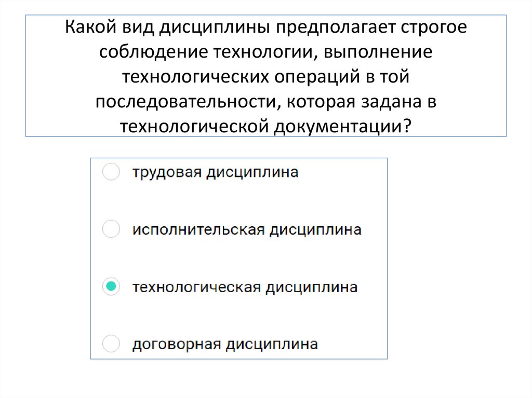The image size is (532, 398).
Task: Click the line 'последовательности, которая задана в'
Action: coord(266,102)
